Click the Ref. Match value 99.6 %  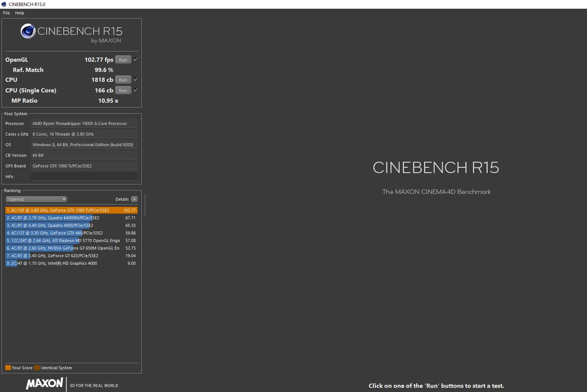click(x=104, y=70)
